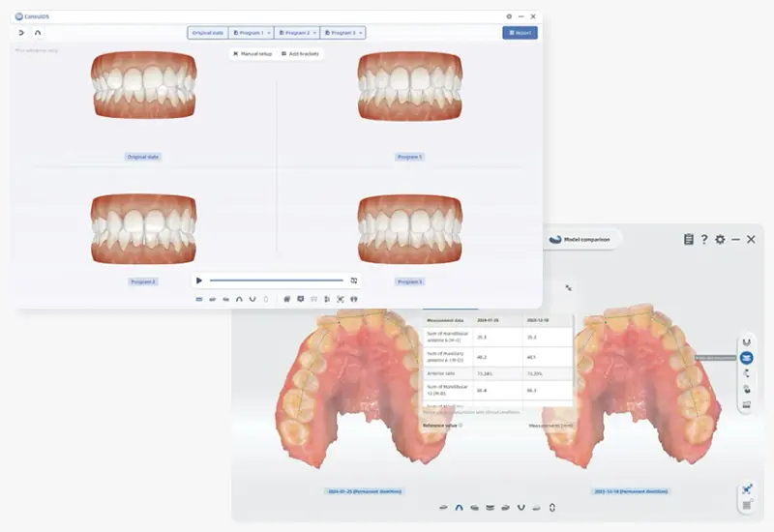Click the list icon at lower right corner
Screen dimensions: 774x532
coord(747,505)
